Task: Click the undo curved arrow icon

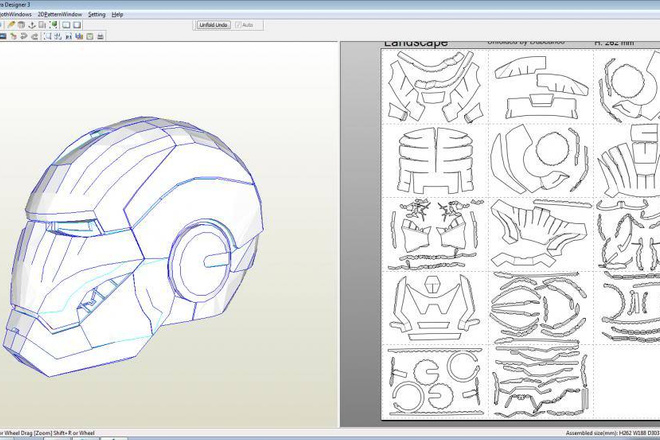Action: (24, 37)
